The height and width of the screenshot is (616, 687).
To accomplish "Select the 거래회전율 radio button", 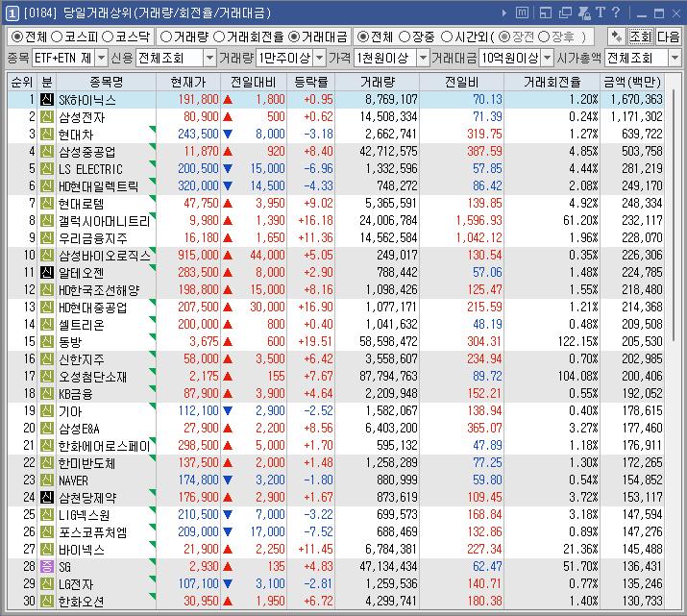I will tap(219, 37).
